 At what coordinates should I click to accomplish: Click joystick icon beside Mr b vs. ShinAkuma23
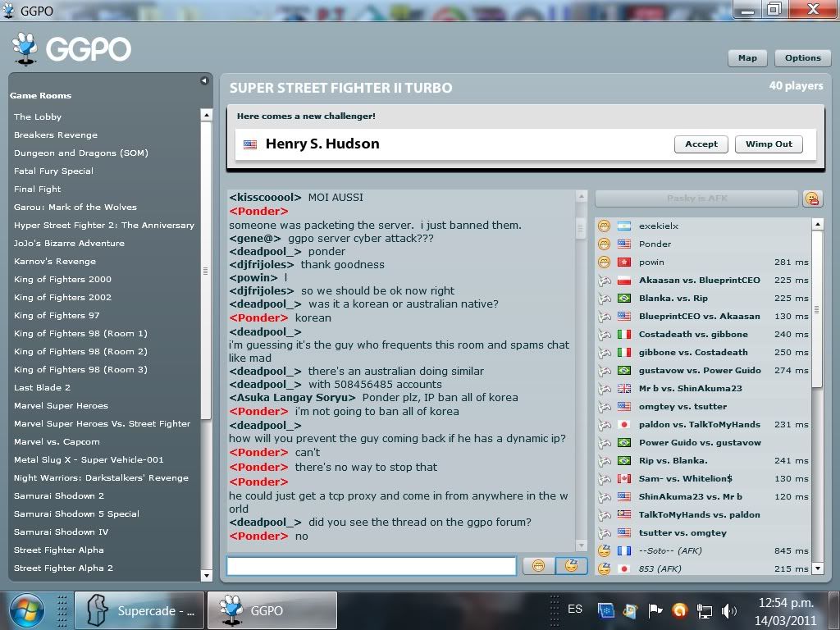[605, 388]
